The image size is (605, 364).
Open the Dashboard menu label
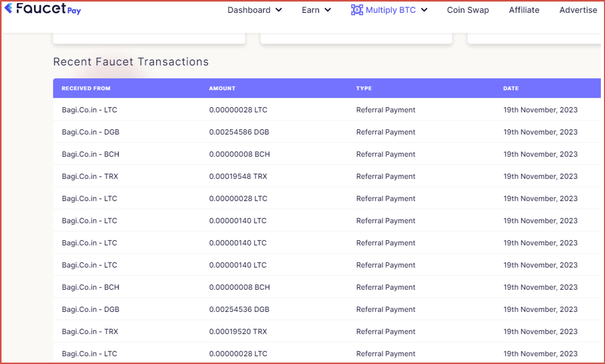[249, 10]
